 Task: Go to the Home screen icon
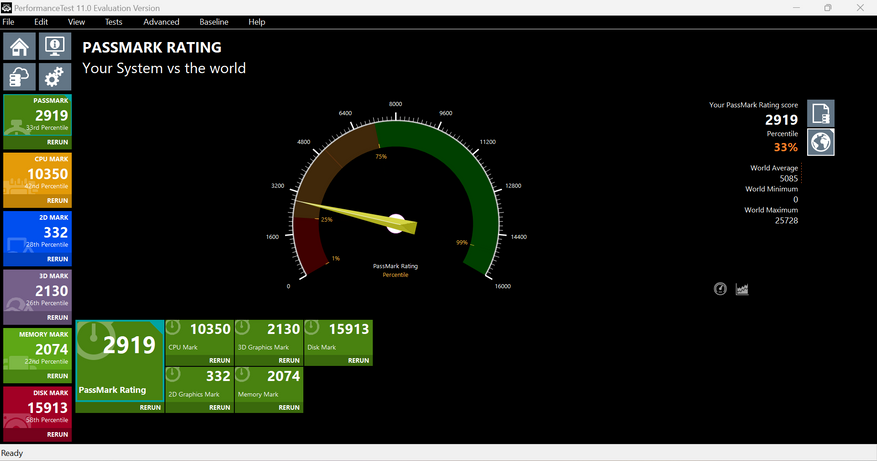pyautogui.click(x=20, y=46)
